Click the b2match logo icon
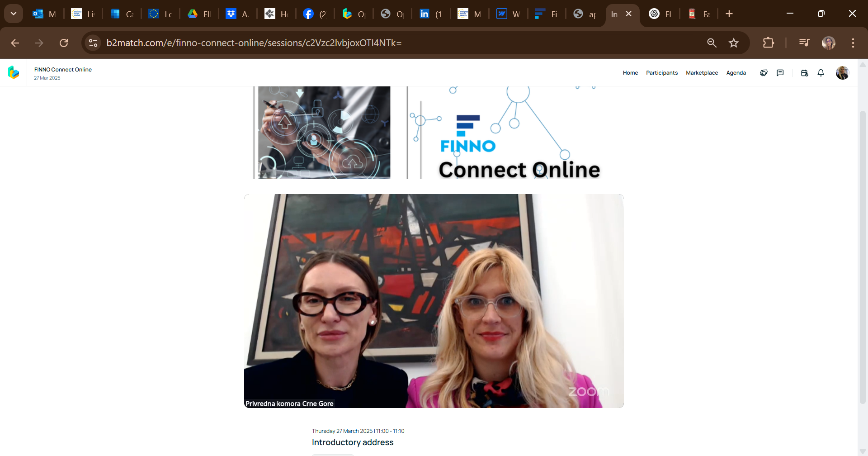The image size is (868, 456). 14,72
